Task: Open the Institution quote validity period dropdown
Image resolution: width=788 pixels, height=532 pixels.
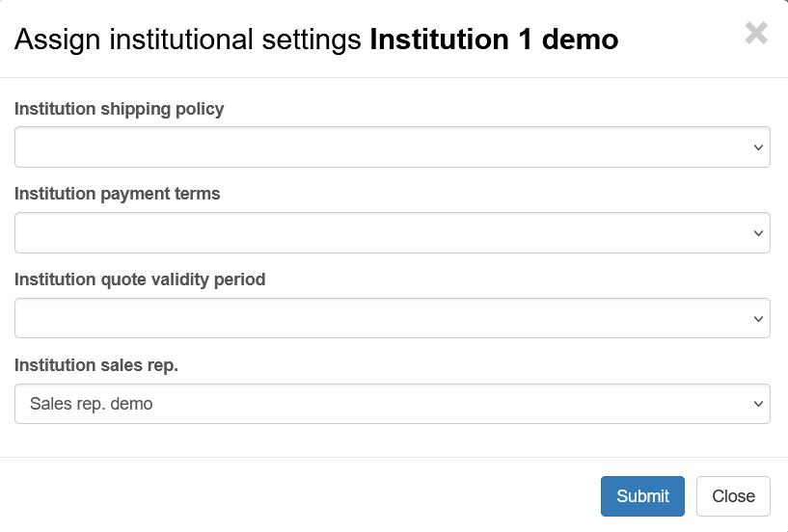Action: (x=392, y=318)
